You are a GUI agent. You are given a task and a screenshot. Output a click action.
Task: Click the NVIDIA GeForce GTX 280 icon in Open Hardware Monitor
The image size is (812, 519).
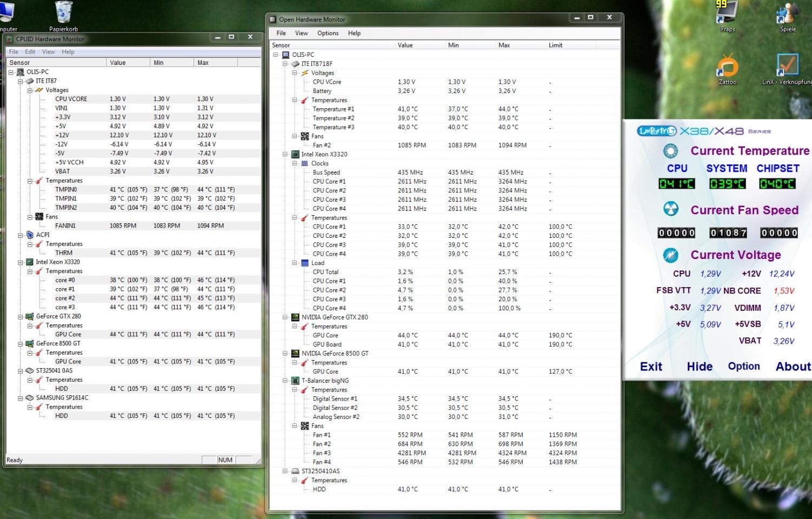295,317
